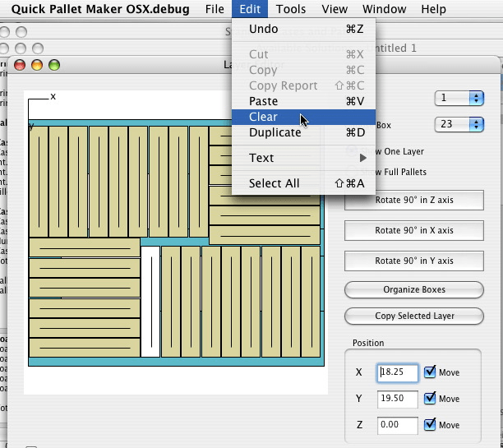Toggle the Move checkbox for Z
Image resolution: width=503 pixels, height=448 pixels.
coord(430,425)
